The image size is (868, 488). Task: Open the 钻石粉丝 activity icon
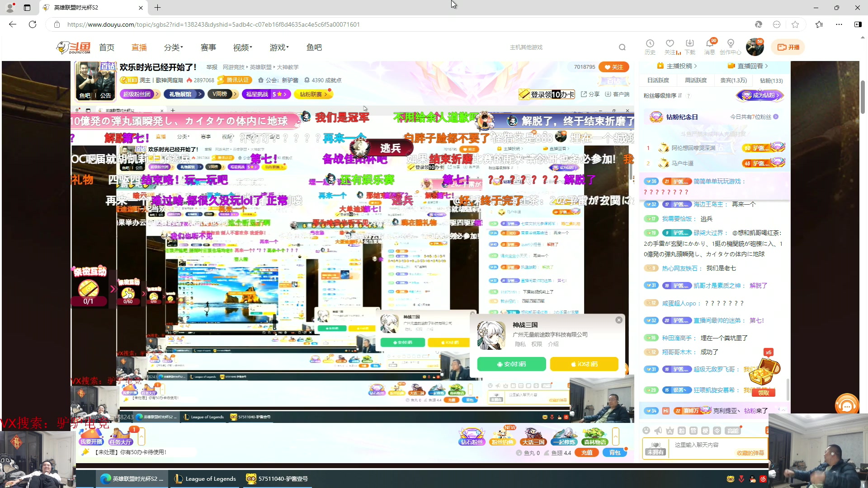pos(472,436)
